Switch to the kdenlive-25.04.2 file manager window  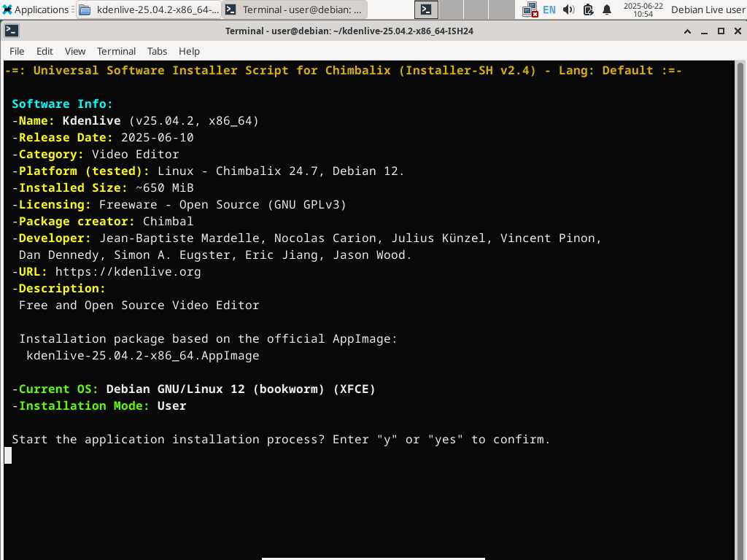(149, 9)
